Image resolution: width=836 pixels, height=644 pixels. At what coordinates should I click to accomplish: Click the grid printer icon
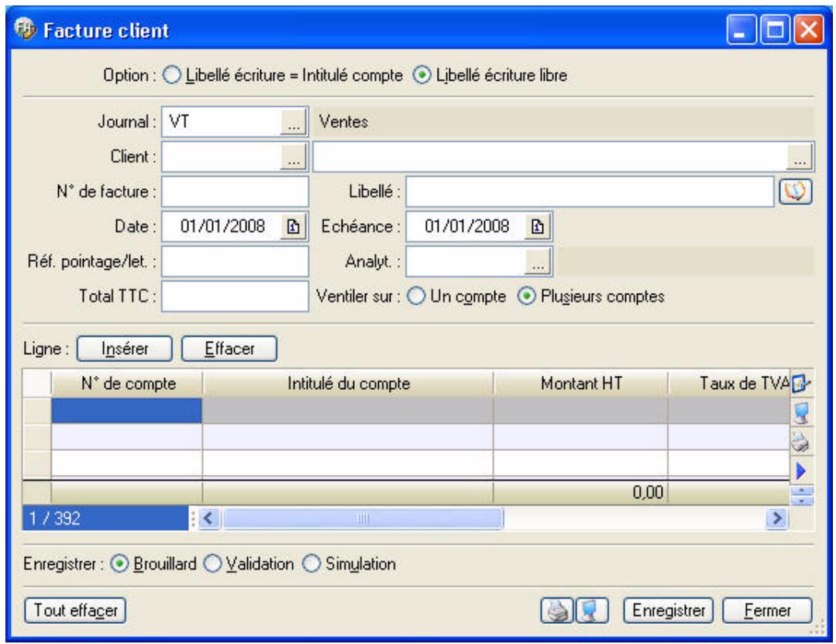click(x=801, y=442)
